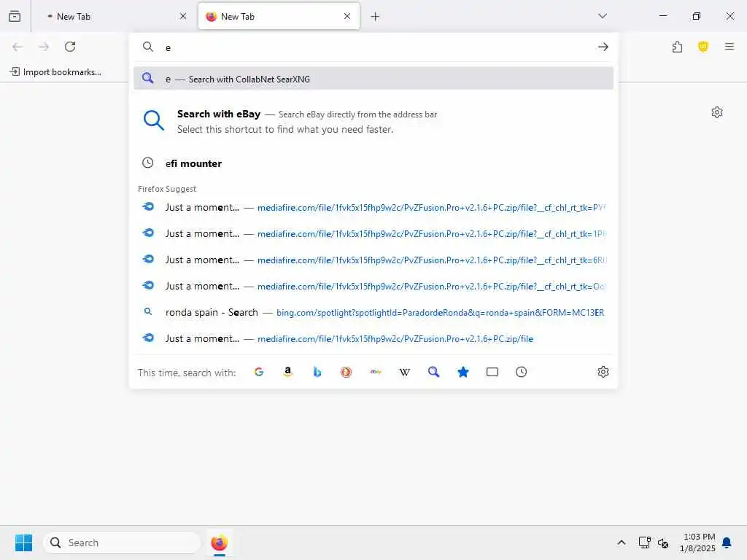This screenshot has height=560, width=747.
Task: Search this time with Amazon
Action: (287, 372)
